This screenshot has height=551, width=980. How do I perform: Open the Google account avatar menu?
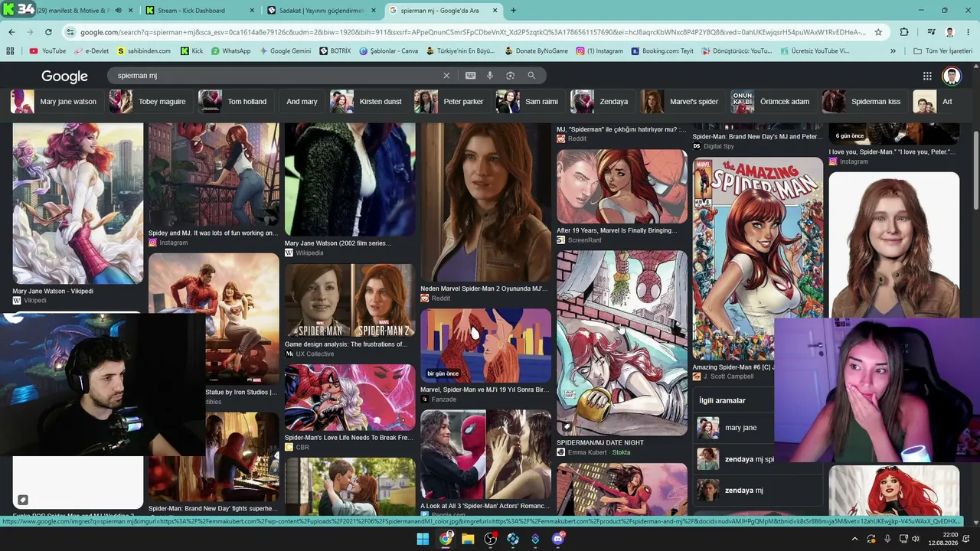coord(952,76)
